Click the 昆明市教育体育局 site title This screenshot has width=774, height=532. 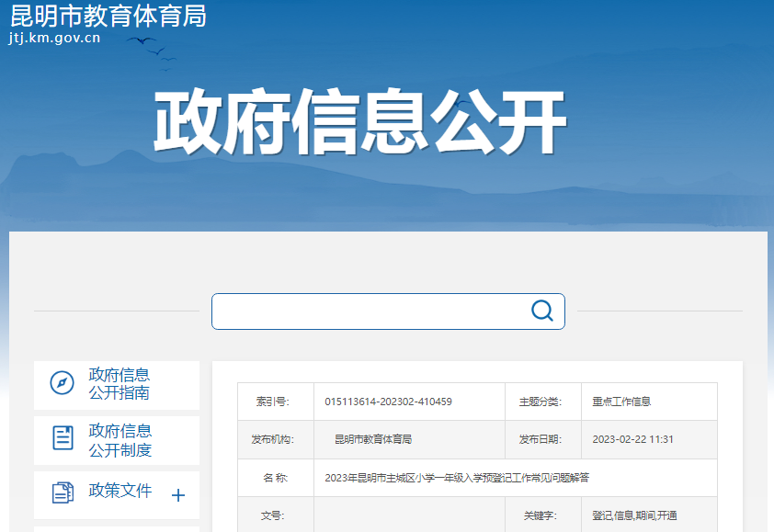(x=108, y=16)
